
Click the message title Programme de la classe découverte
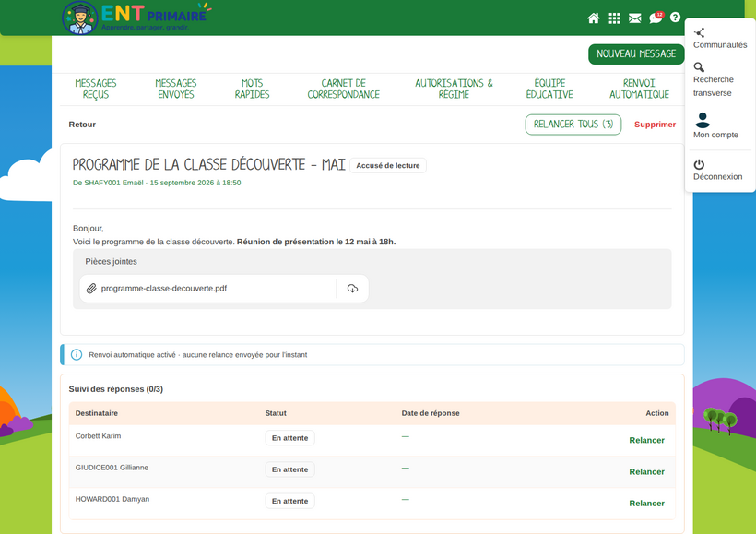tap(208, 164)
